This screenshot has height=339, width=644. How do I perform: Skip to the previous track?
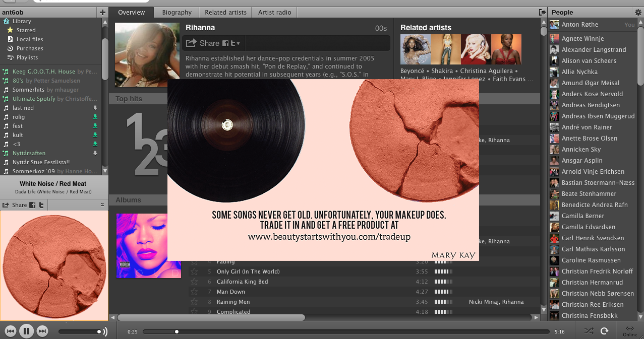(10, 331)
